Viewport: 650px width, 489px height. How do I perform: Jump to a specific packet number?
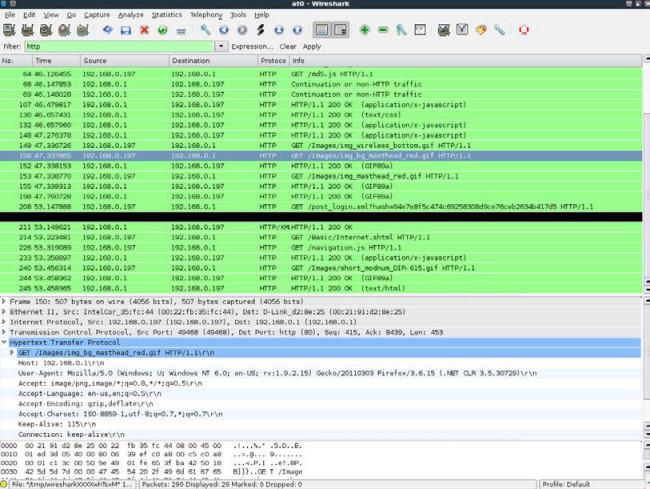[260, 30]
